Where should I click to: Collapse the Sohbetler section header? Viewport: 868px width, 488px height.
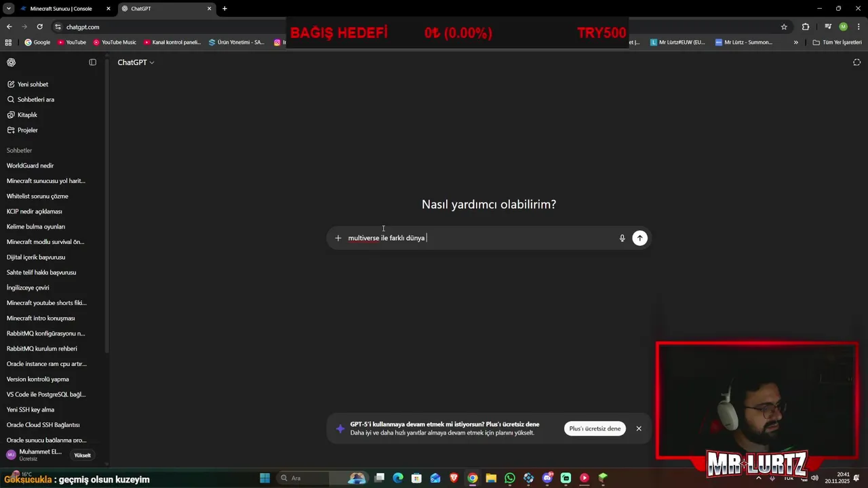[x=20, y=150]
